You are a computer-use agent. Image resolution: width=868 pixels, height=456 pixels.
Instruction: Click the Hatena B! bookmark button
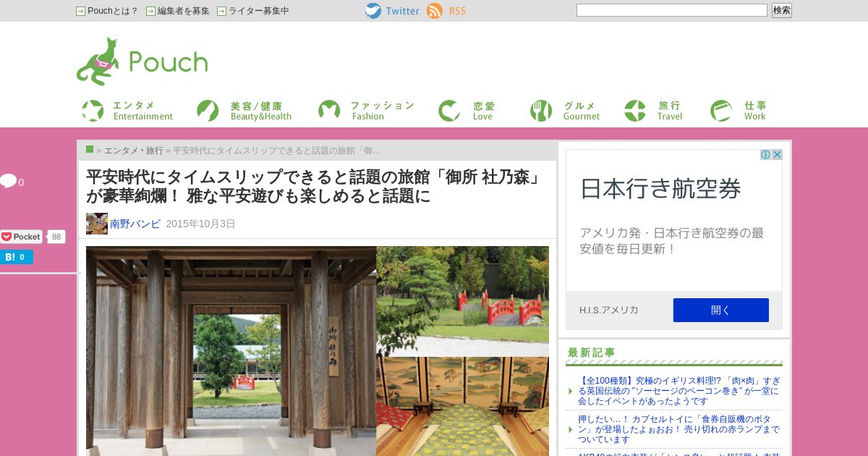tap(16, 257)
